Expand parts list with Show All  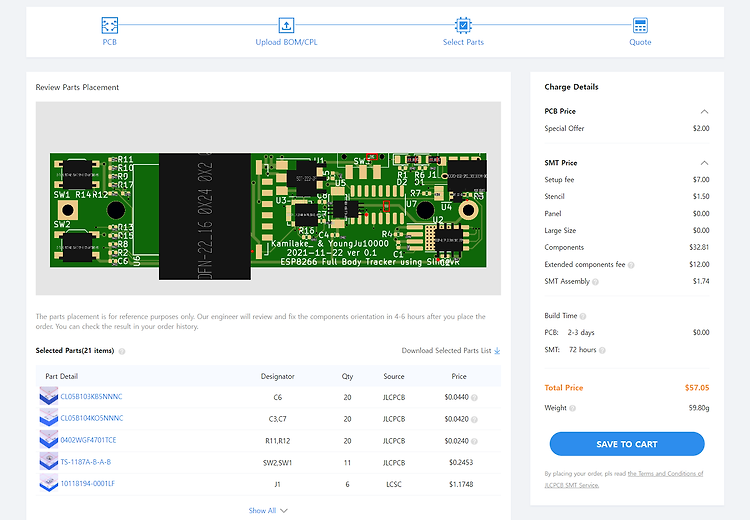(x=268, y=510)
